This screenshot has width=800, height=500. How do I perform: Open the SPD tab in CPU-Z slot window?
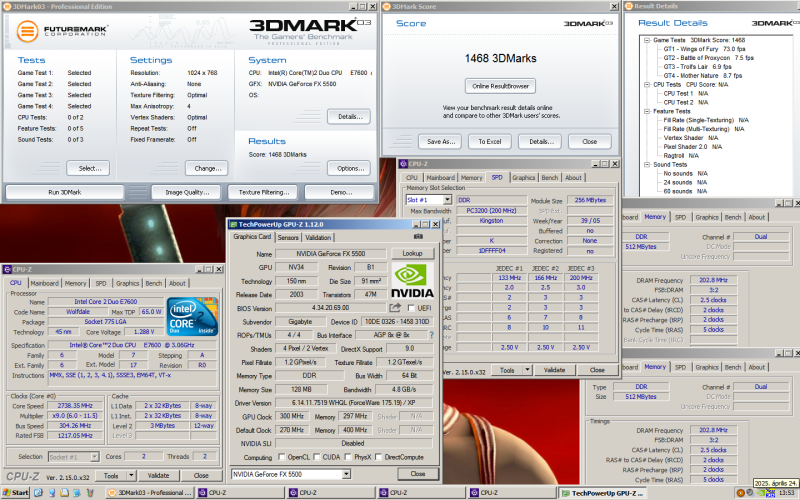497,177
